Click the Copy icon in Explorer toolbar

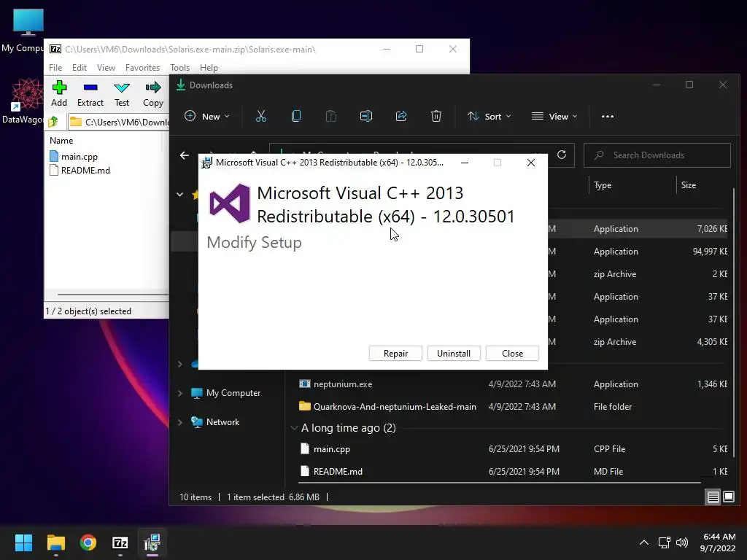click(296, 116)
